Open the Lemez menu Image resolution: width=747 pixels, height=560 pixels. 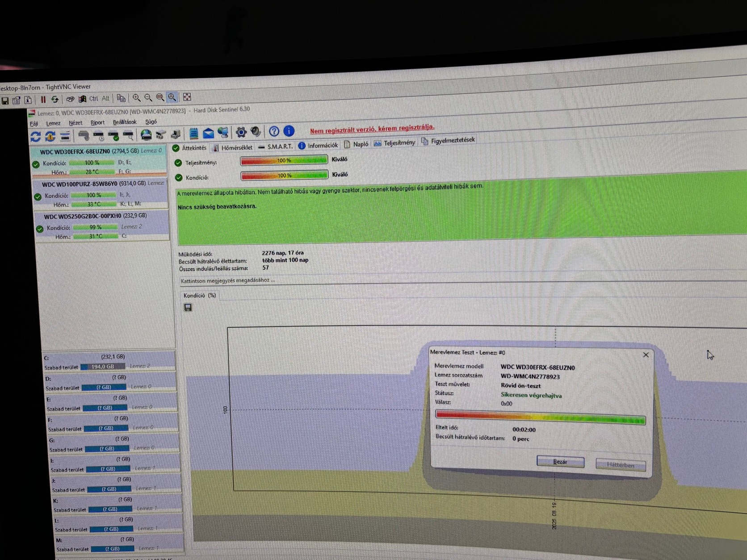point(53,123)
